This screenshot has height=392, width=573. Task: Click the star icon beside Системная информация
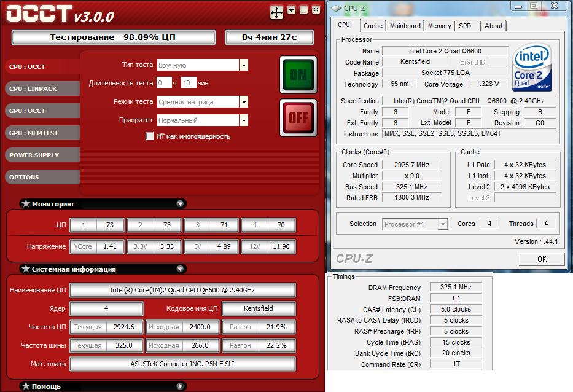[x=26, y=269]
